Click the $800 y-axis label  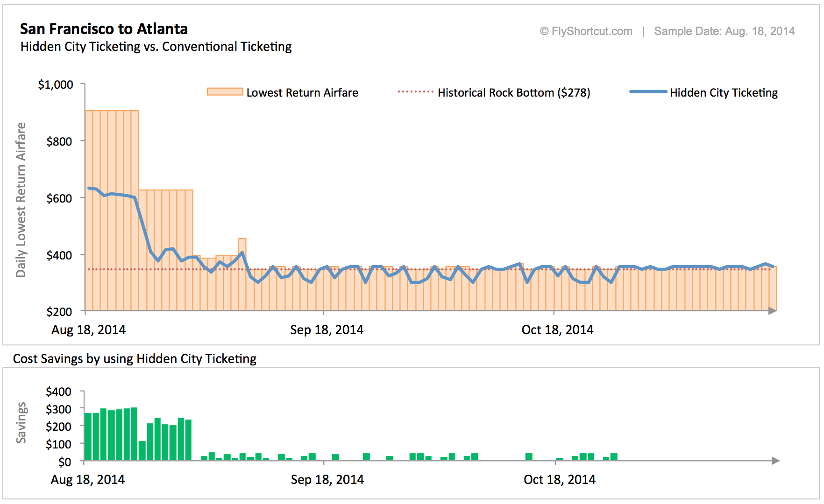(59, 141)
